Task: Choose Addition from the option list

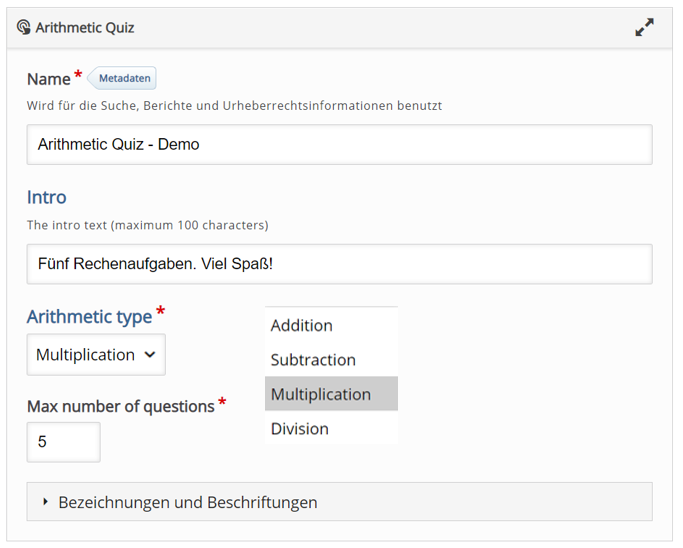Action: [302, 325]
